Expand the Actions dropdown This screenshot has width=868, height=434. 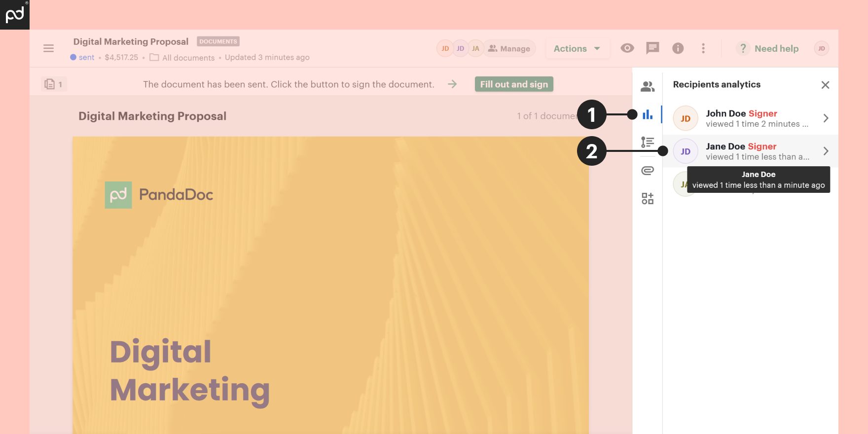coord(577,48)
